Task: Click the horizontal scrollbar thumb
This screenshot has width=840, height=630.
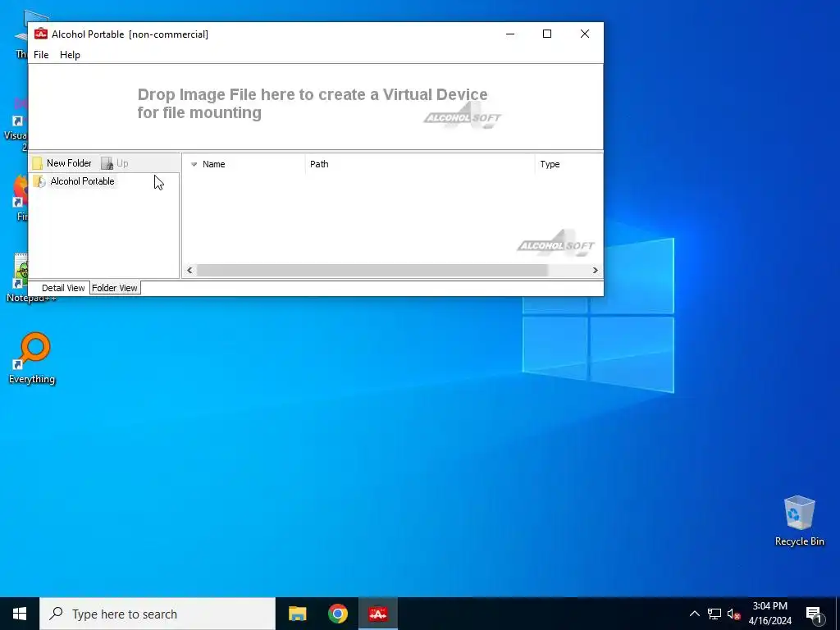Action: click(372, 270)
